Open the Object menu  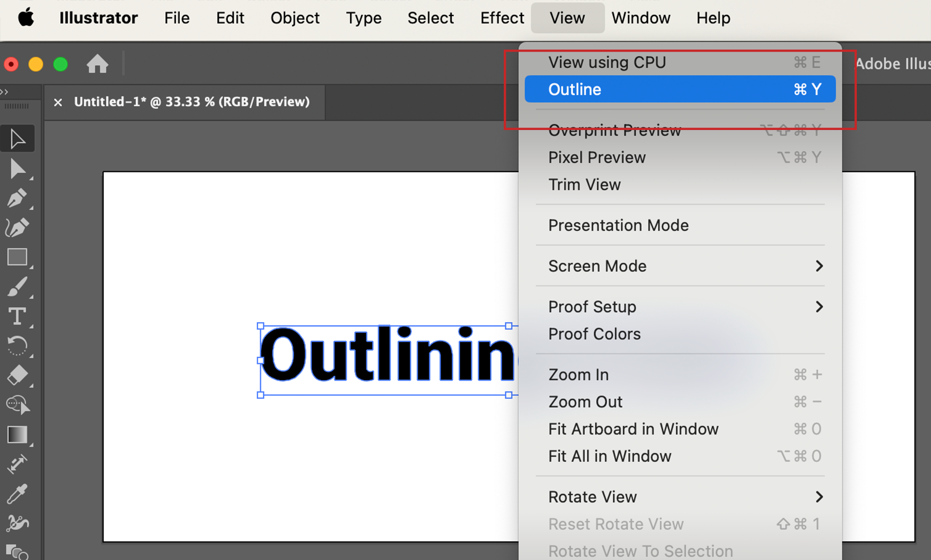[x=295, y=18]
